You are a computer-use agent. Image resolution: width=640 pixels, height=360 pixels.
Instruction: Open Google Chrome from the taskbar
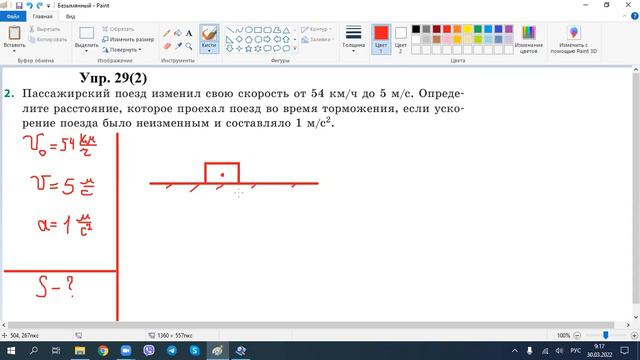pyautogui.click(x=103, y=351)
